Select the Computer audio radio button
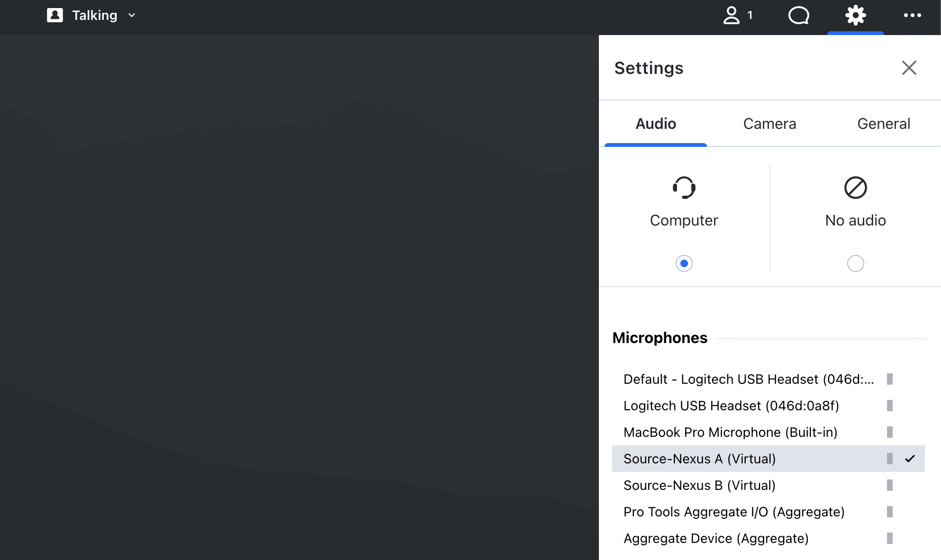Image resolution: width=941 pixels, height=560 pixels. pos(684,263)
